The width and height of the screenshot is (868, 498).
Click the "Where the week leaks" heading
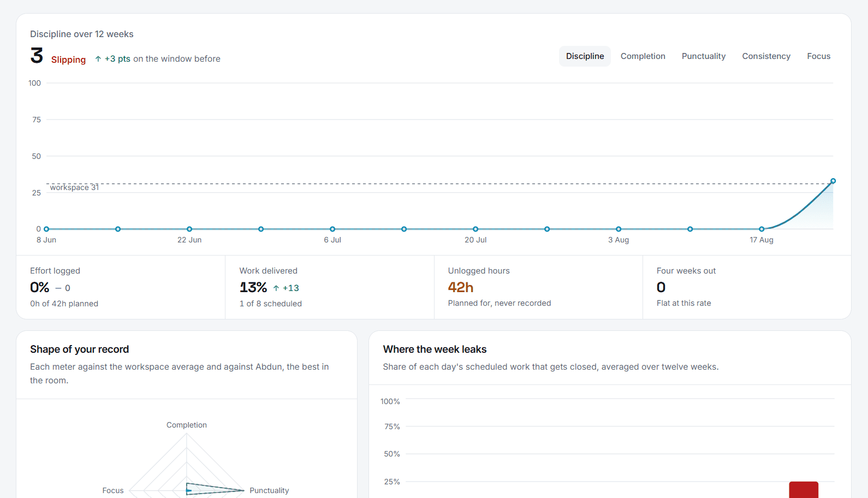click(x=435, y=349)
